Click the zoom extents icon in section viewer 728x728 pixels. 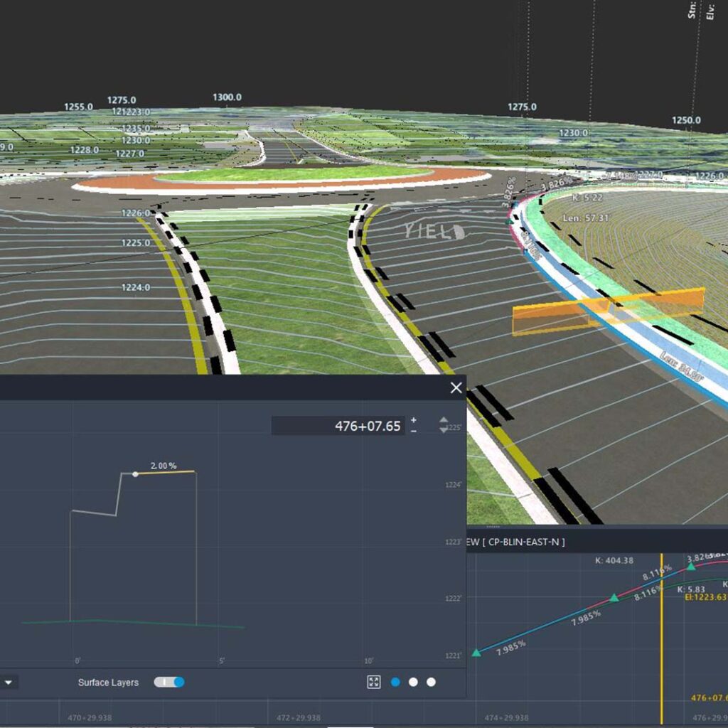point(374,682)
